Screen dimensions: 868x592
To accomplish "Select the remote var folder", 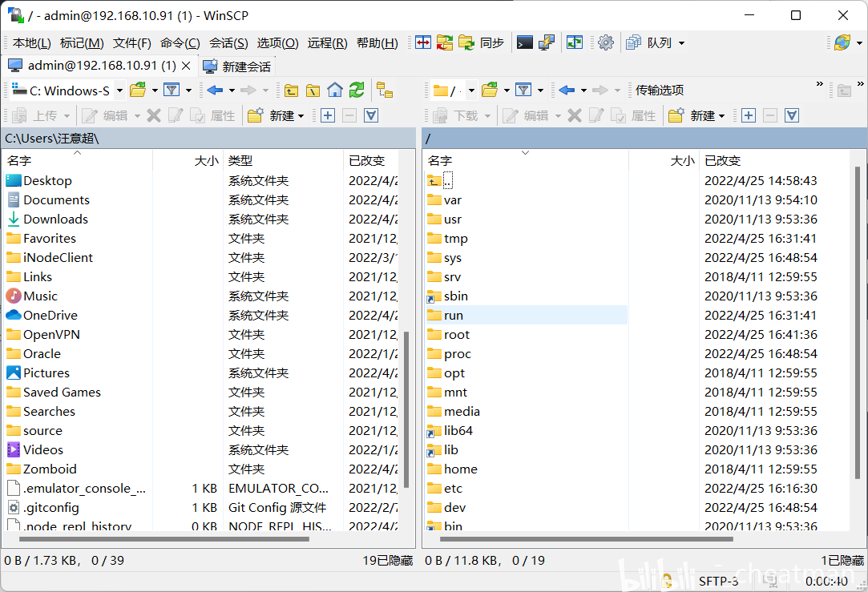I will [x=445, y=199].
